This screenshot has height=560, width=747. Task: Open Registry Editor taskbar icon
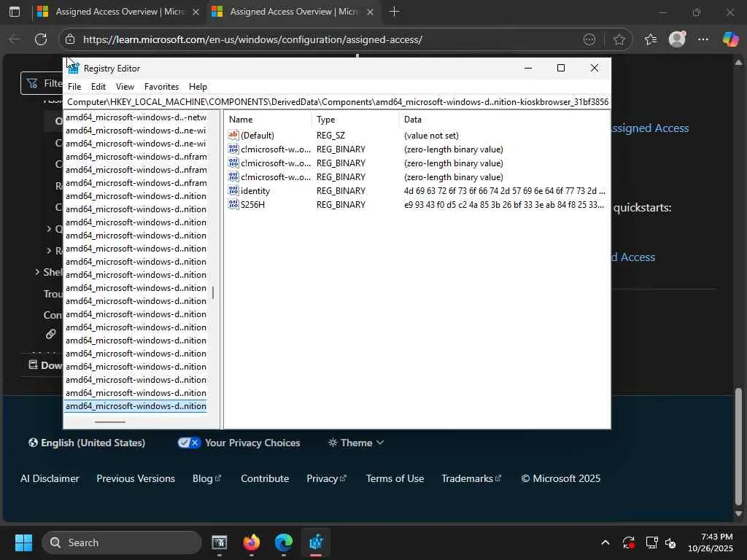pyautogui.click(x=316, y=542)
